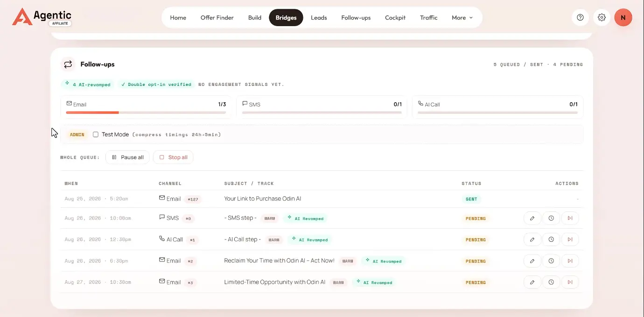This screenshot has width=644, height=317.
Task: Open the help question mark icon
Action: pos(580,17)
